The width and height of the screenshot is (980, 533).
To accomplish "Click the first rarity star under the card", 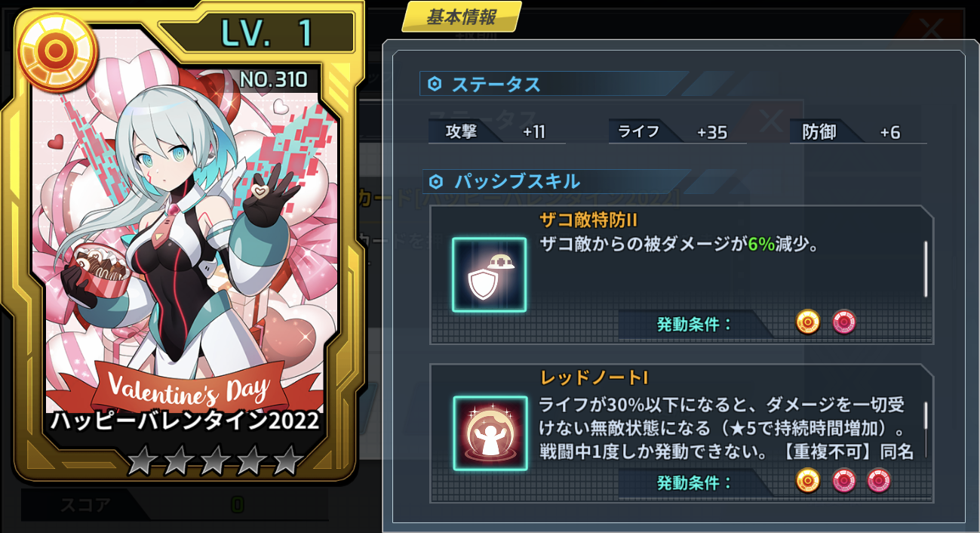I will tap(140, 461).
